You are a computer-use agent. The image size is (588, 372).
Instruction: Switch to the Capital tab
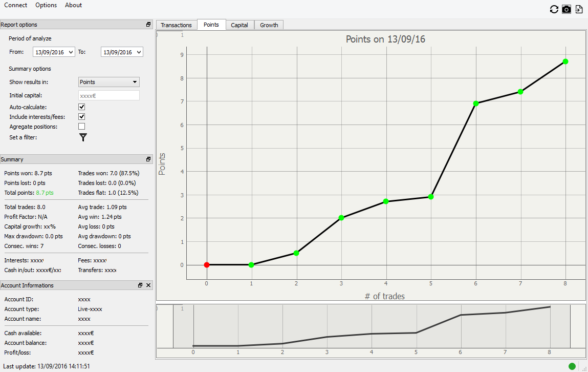tap(239, 25)
